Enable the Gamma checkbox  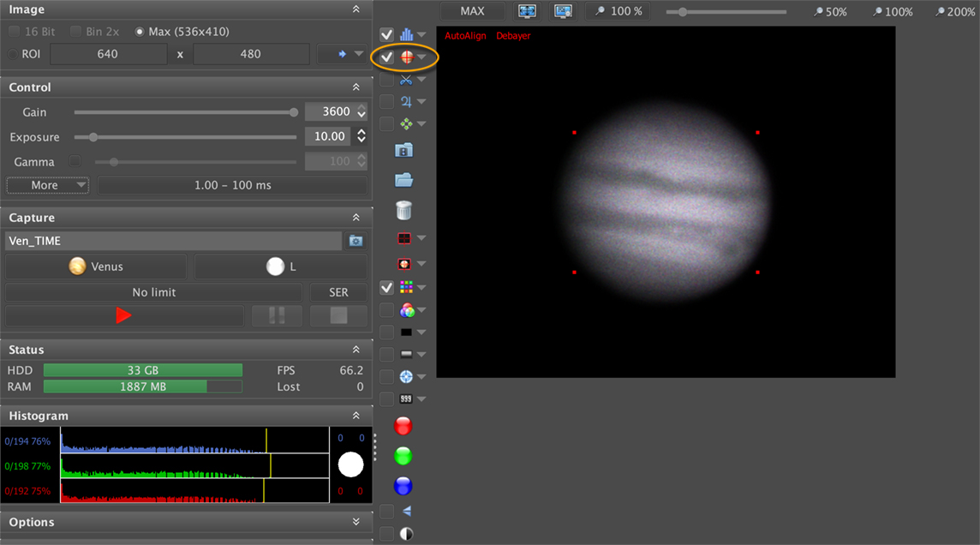tap(75, 161)
